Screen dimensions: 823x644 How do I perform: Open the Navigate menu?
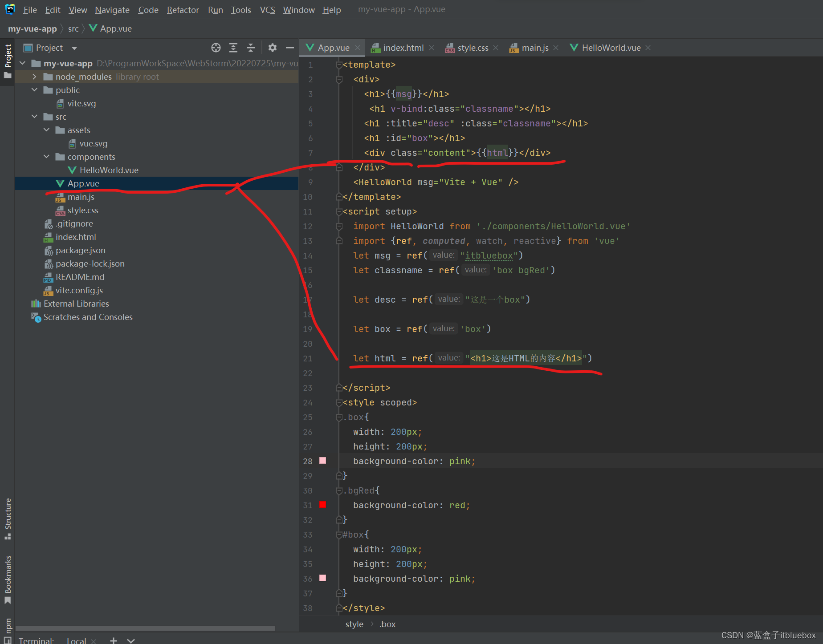pos(112,10)
